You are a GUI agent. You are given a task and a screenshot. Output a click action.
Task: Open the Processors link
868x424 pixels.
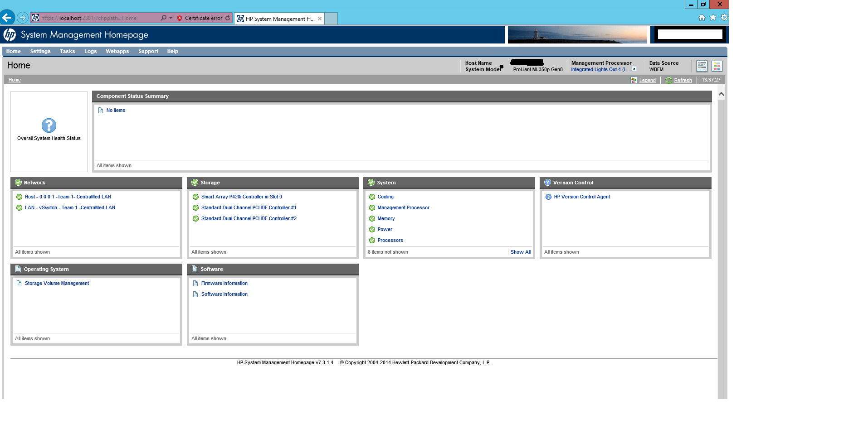[390, 241]
